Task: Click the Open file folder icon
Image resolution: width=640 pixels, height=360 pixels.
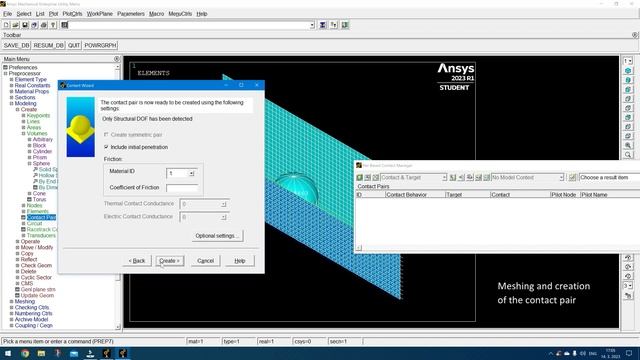Action: click(16, 25)
